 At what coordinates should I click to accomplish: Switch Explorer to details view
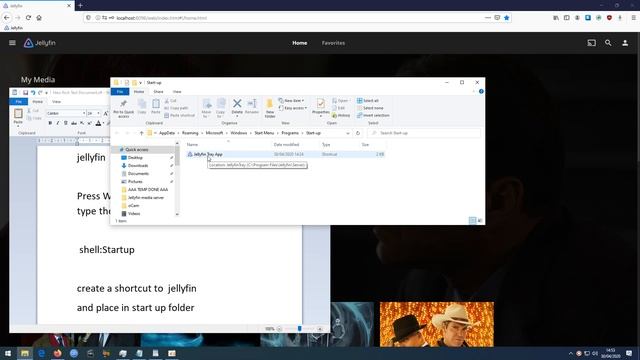(472, 220)
